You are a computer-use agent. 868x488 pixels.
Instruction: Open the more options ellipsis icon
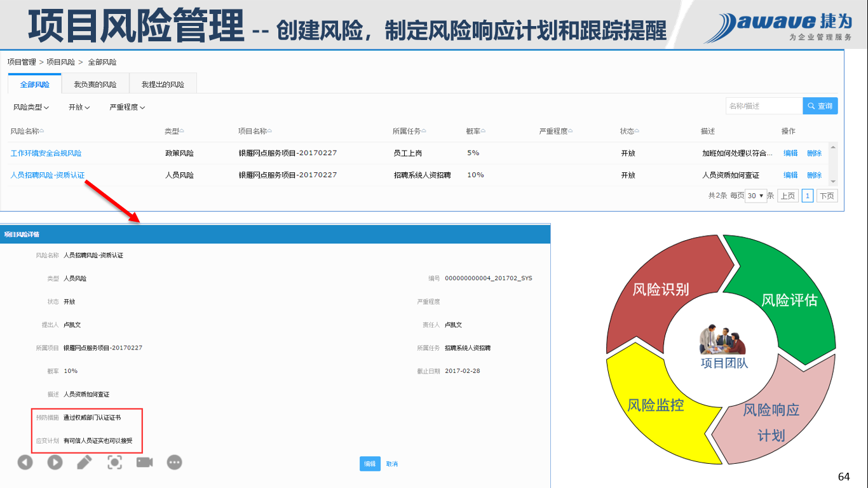coord(175,462)
